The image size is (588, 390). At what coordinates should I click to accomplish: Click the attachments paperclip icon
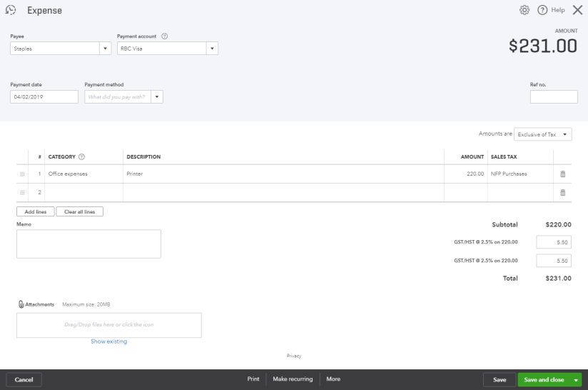21,304
